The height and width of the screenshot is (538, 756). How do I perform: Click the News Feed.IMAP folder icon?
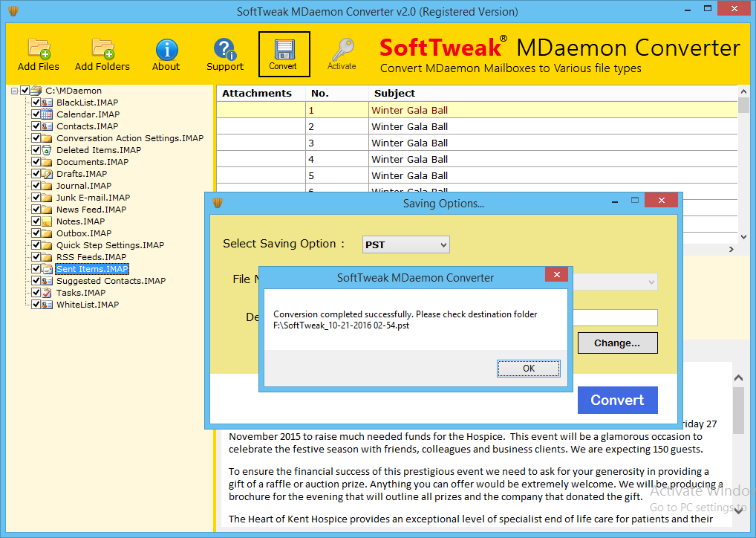[47, 210]
